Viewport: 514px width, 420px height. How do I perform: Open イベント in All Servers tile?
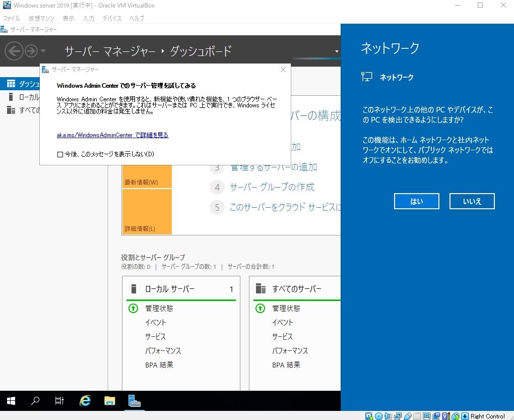click(283, 323)
